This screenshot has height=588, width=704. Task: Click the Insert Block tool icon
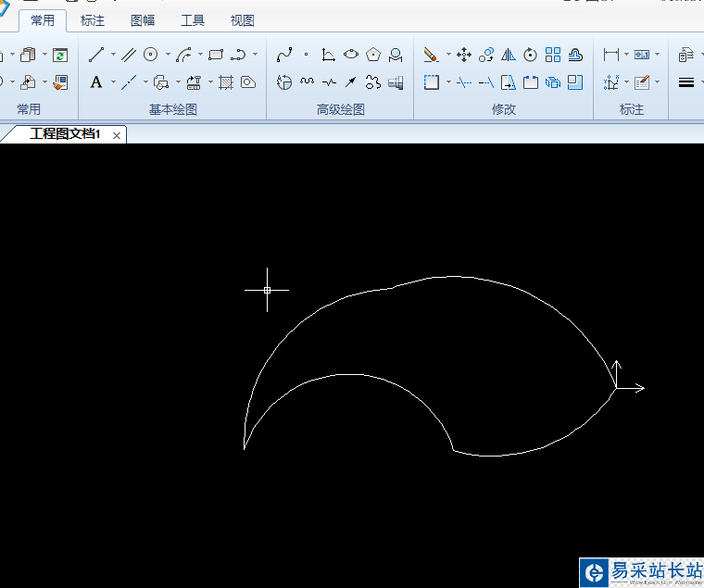(161, 82)
